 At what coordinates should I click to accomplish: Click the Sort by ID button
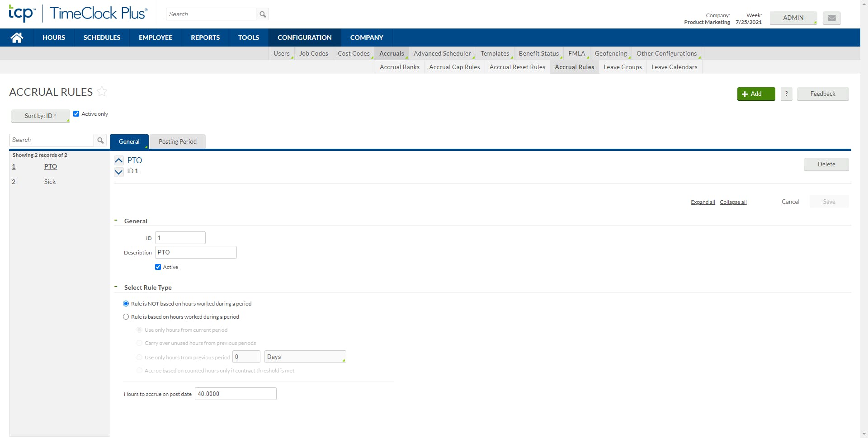click(x=40, y=116)
